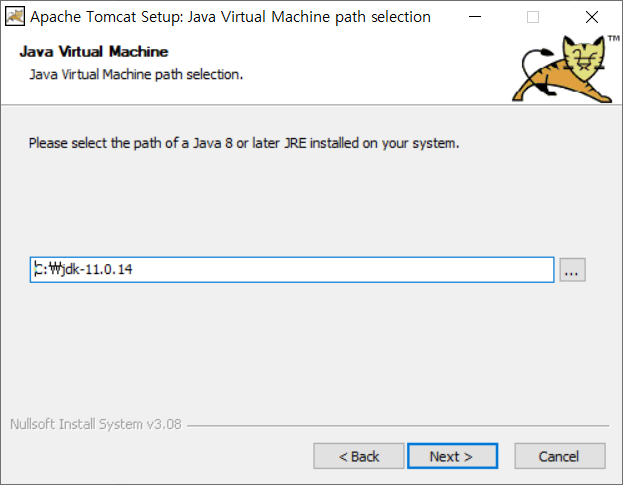Go back with the < Back button
The image size is (623, 485).
[x=359, y=456]
